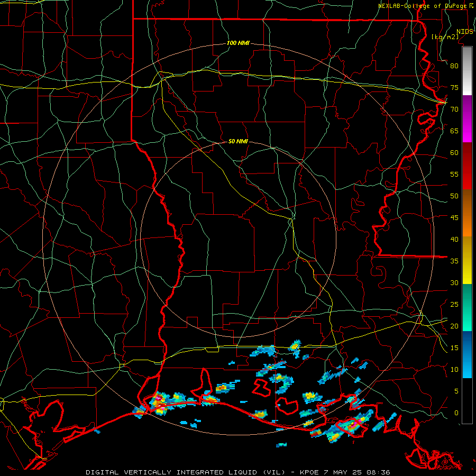The height and width of the screenshot is (476, 476).
Task: Pick the blue-cyan segment of the color bar
Action: pyautogui.click(x=467, y=354)
